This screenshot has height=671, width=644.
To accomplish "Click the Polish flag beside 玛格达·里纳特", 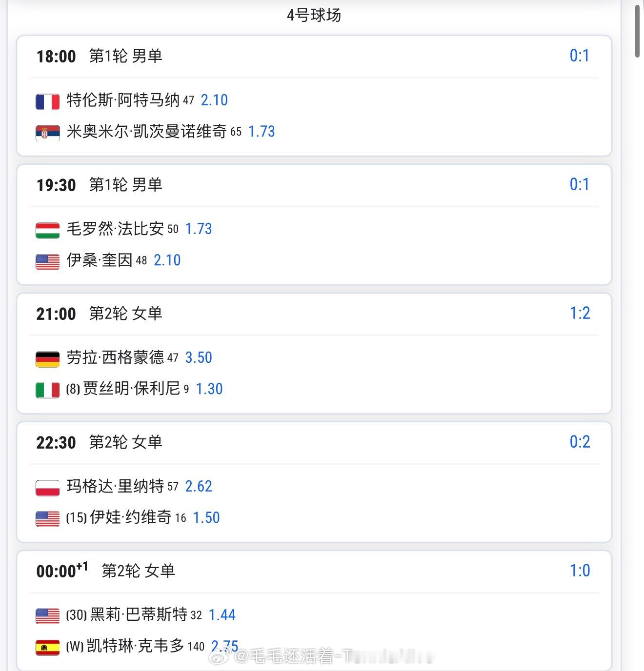I will coord(47,487).
